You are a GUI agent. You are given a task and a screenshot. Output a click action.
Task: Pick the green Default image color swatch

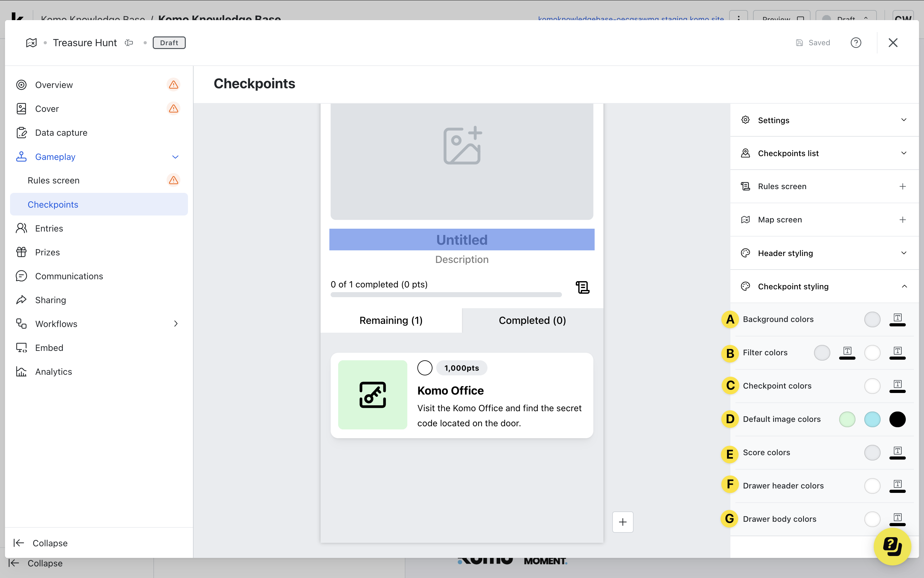coord(847,419)
